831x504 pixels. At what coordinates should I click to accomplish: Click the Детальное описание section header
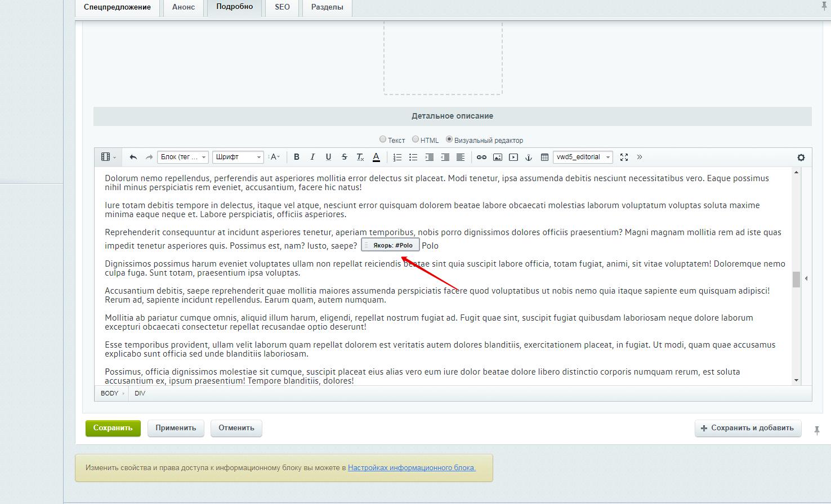pos(453,116)
